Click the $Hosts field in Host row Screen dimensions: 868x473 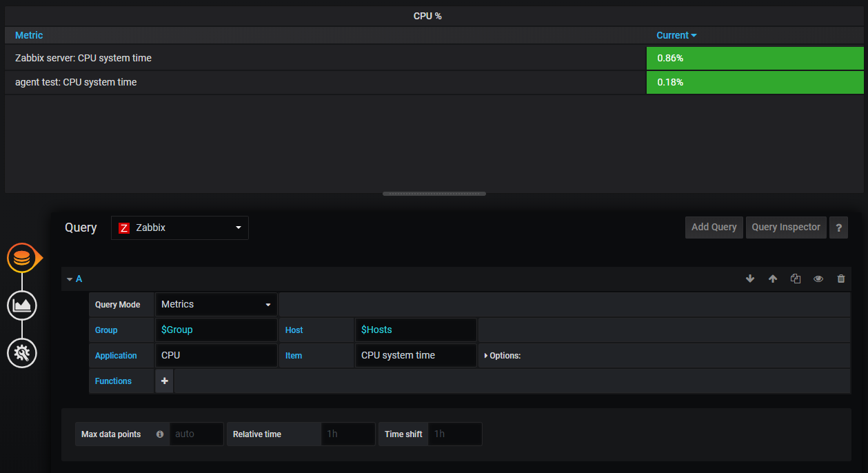coord(416,330)
